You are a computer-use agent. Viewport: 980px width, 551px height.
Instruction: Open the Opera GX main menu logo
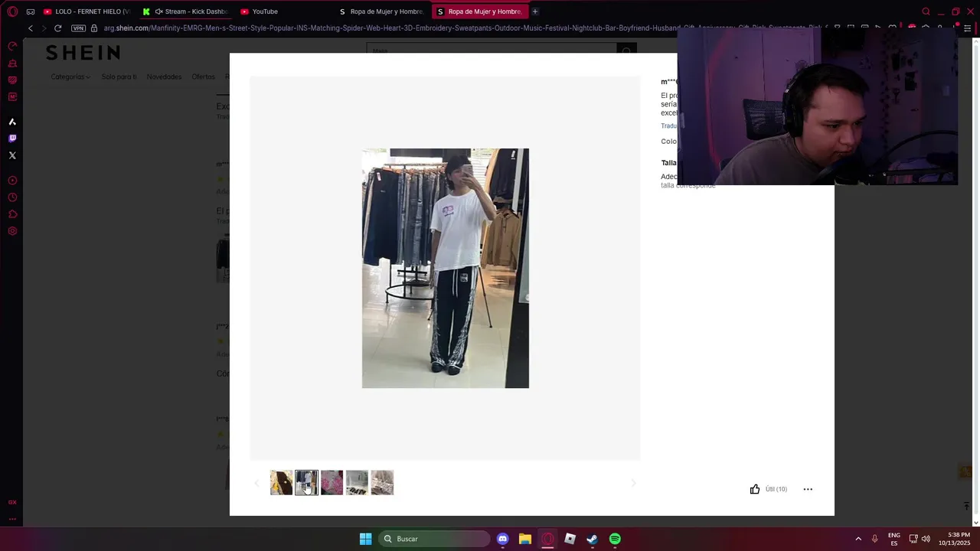(x=12, y=11)
